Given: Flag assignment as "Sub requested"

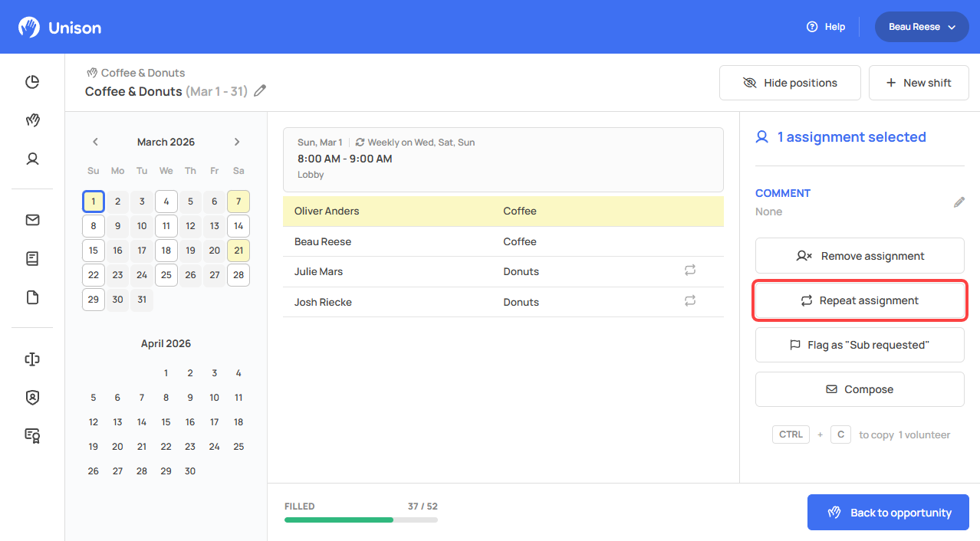Looking at the screenshot, I should pos(860,345).
